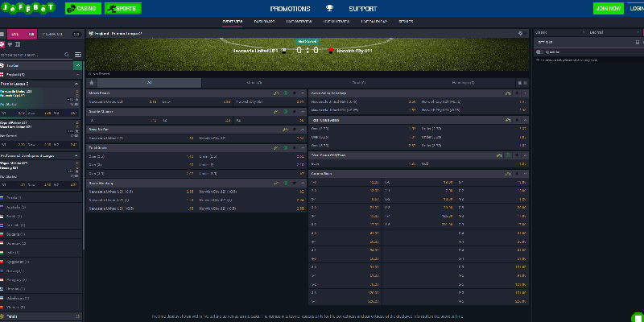Click the Join Now button
The image size is (644, 322).
point(609,8)
